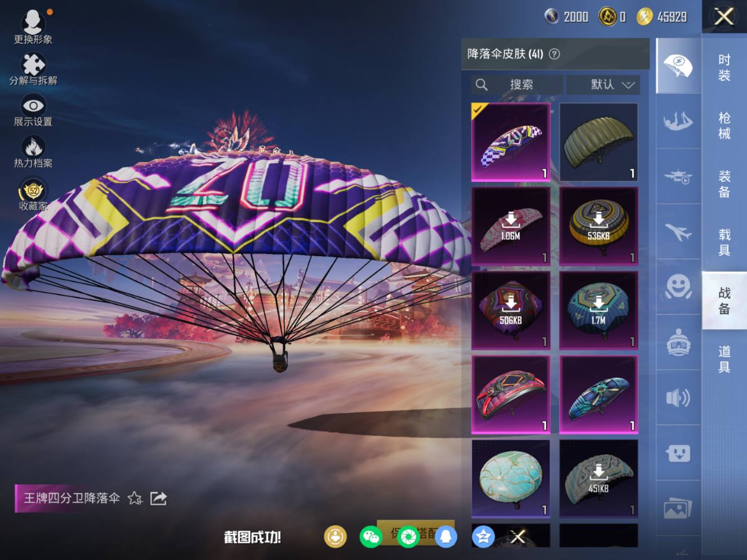747x560 pixels.
Task: Share screenshot to game friends yellow icon
Action: click(x=336, y=536)
